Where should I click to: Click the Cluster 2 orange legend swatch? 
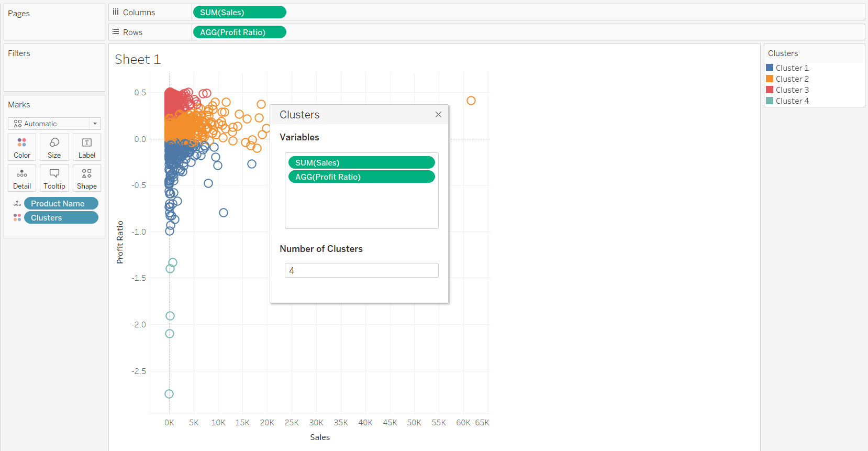(x=770, y=79)
